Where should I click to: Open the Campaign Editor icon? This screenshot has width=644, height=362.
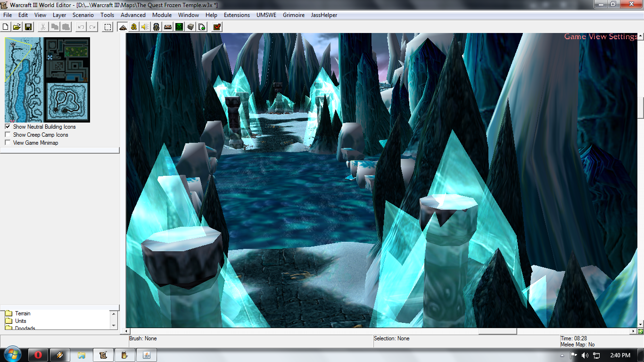[x=168, y=27]
